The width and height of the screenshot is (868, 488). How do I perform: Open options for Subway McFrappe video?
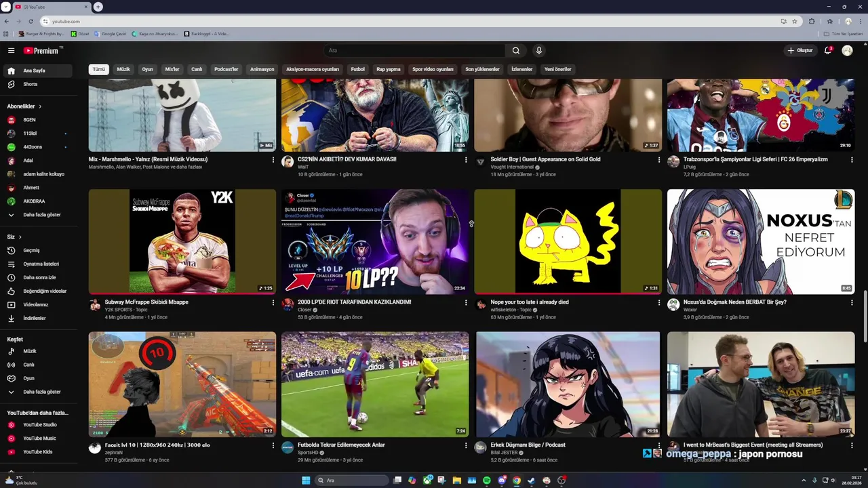pyautogui.click(x=273, y=302)
